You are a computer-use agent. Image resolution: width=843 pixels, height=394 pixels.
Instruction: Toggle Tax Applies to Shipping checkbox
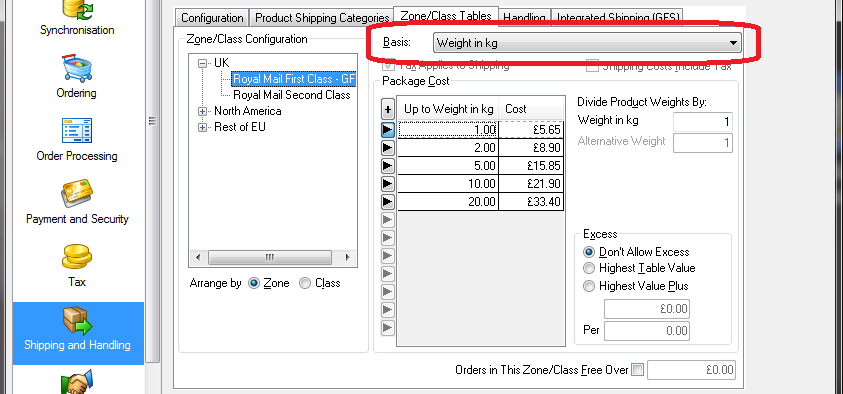387,66
